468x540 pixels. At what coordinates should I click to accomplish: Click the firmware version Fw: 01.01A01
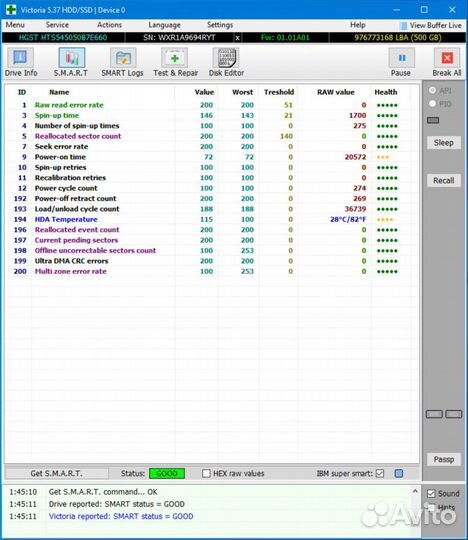coord(285,38)
